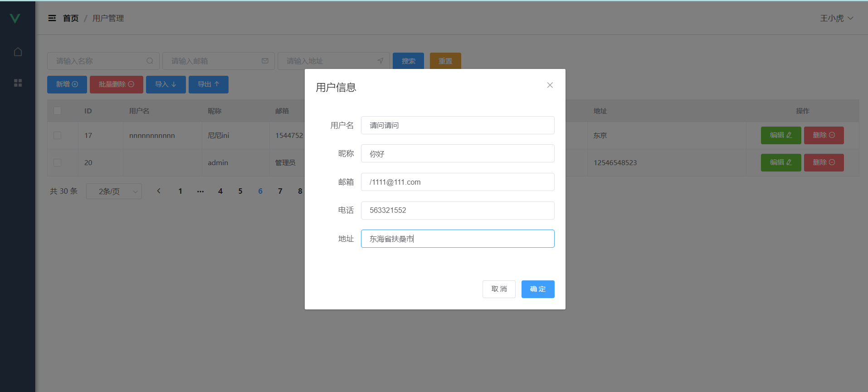The width and height of the screenshot is (868, 392).
Task: Go to page 8 in pagination
Action: click(x=300, y=191)
